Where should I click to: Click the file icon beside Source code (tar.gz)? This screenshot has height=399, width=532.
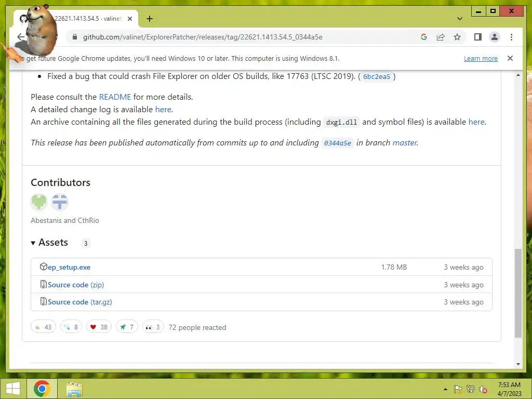pyautogui.click(x=43, y=301)
